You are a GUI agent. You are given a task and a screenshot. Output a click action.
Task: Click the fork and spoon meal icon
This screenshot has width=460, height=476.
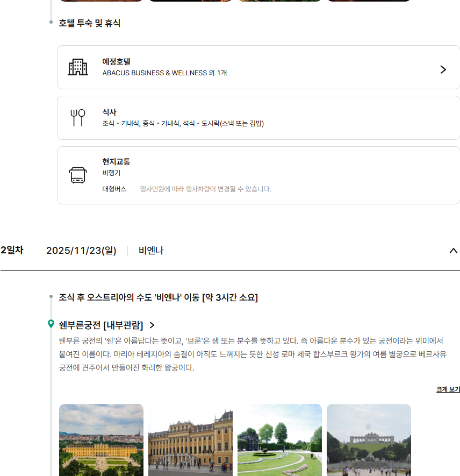point(78,117)
